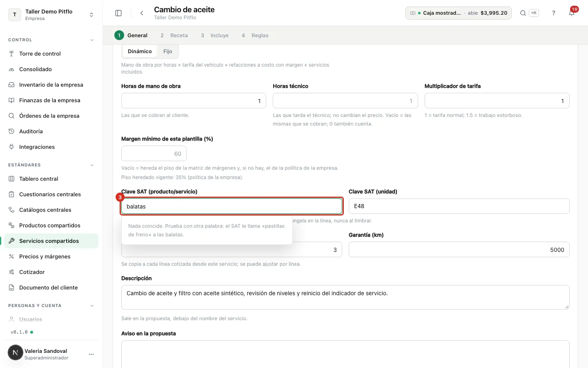This screenshot has height=368, width=588.
Task: Click the Cuestionarios centrales clipboard icon
Action: coord(11,194)
